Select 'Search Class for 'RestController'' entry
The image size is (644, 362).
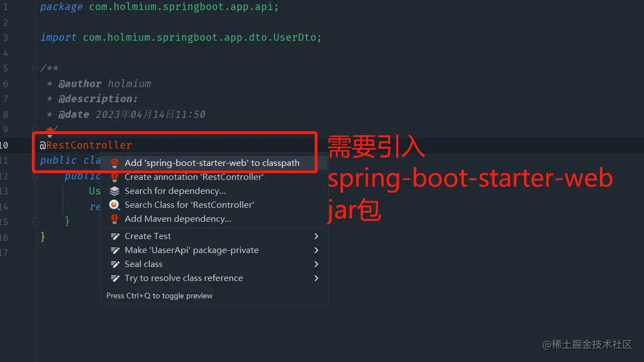(190, 204)
